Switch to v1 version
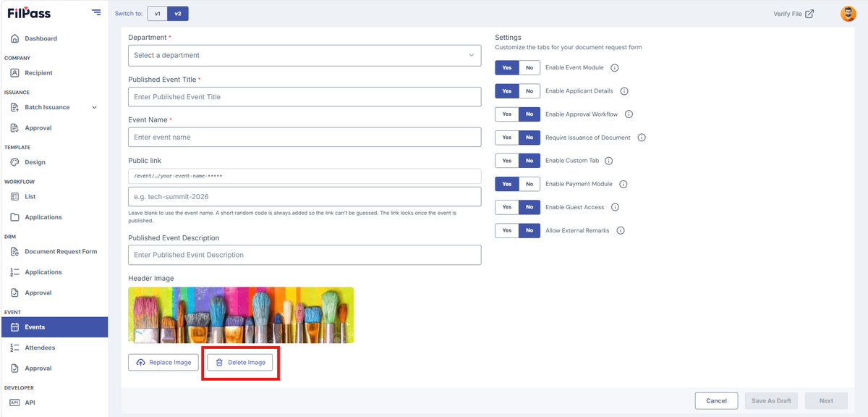Viewport: 868px width, 417px height. coord(157,14)
